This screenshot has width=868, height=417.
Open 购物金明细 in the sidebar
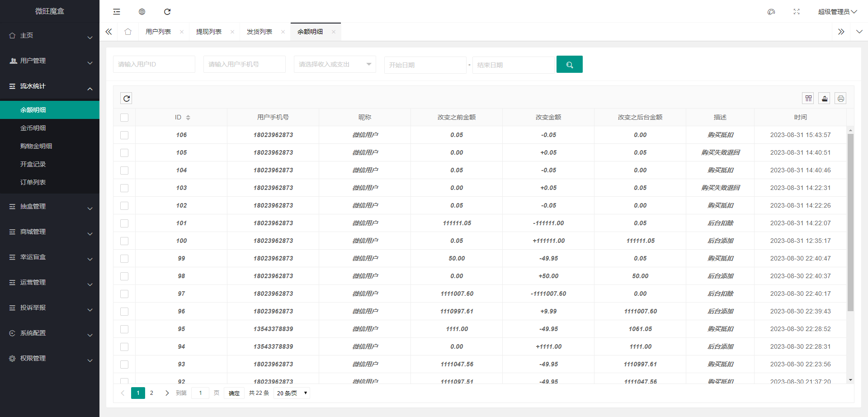[50, 146]
